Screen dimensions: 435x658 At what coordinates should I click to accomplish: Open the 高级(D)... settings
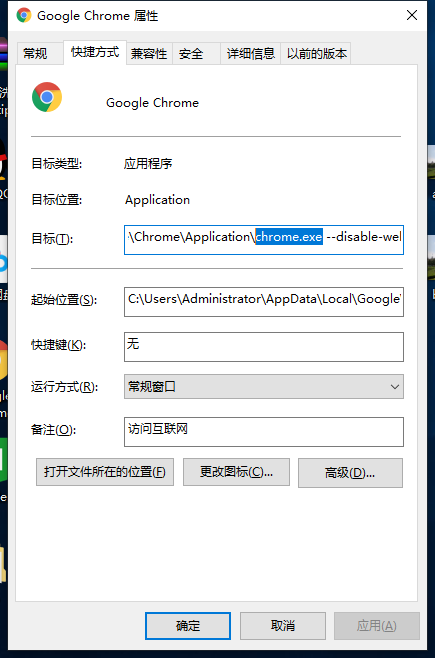(350, 473)
